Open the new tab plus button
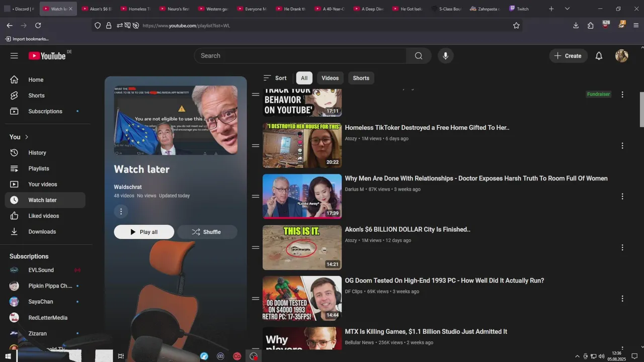Screen dimensions: 644x362 pyautogui.click(x=551, y=9)
